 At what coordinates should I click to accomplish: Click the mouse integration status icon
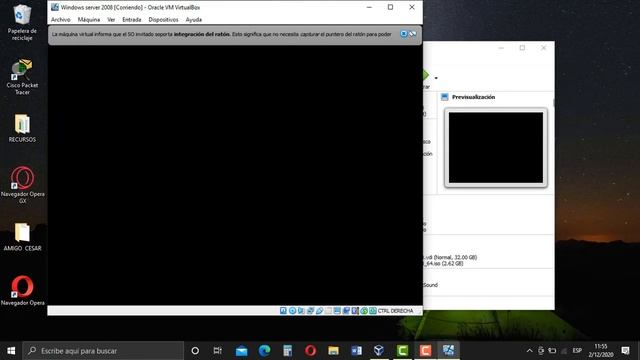[x=364, y=311]
